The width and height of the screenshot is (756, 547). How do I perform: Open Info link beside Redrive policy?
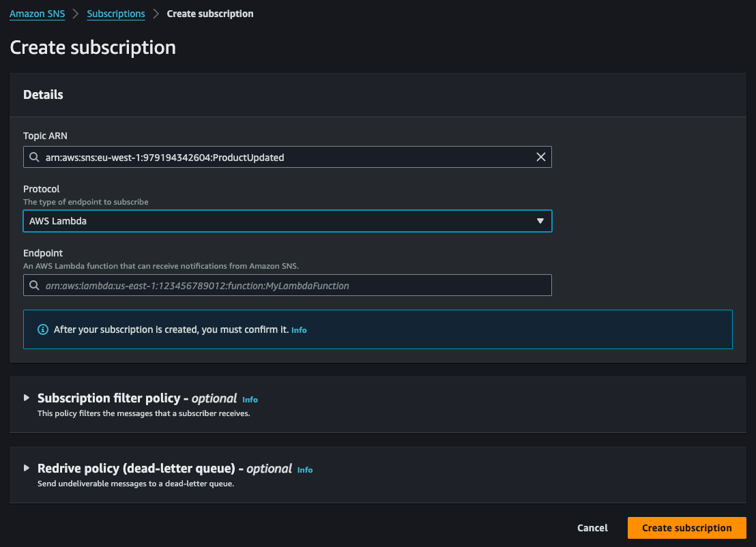tap(305, 470)
